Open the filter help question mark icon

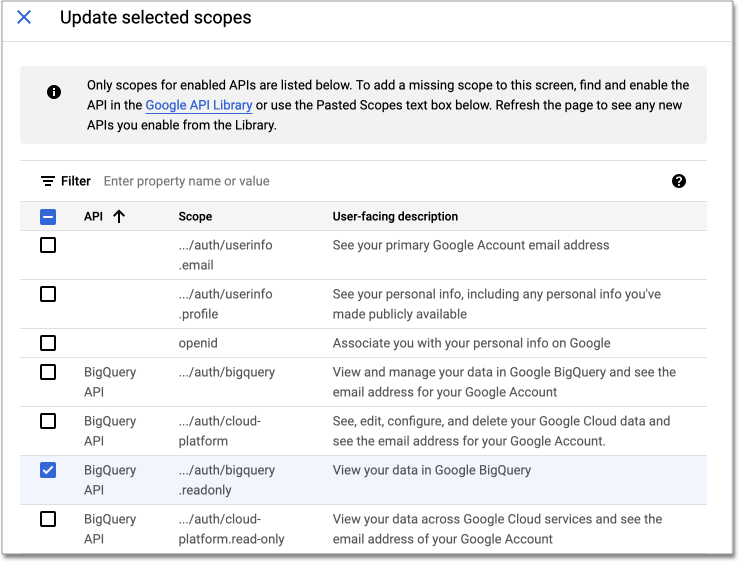(x=679, y=181)
